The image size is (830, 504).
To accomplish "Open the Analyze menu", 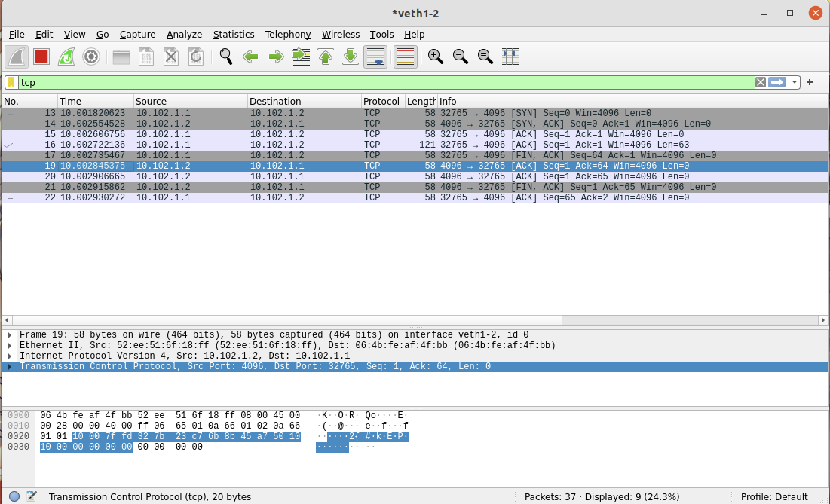I will coord(184,34).
